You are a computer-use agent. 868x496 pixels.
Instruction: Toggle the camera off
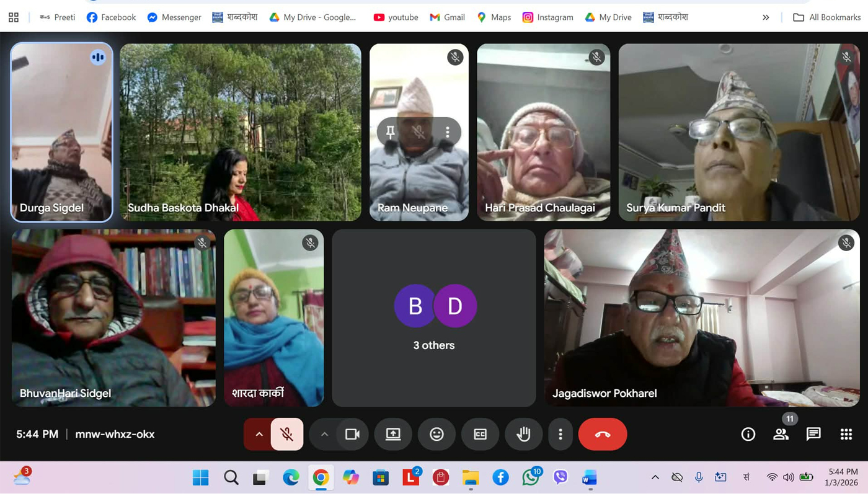352,435
